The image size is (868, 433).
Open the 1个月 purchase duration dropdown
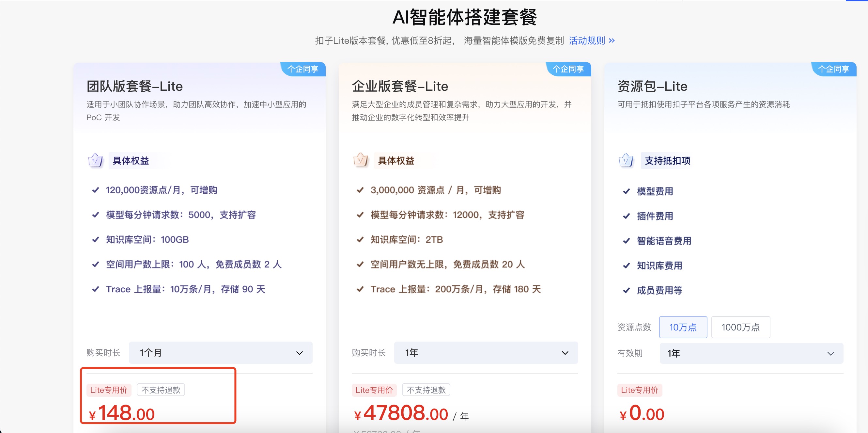coord(220,353)
